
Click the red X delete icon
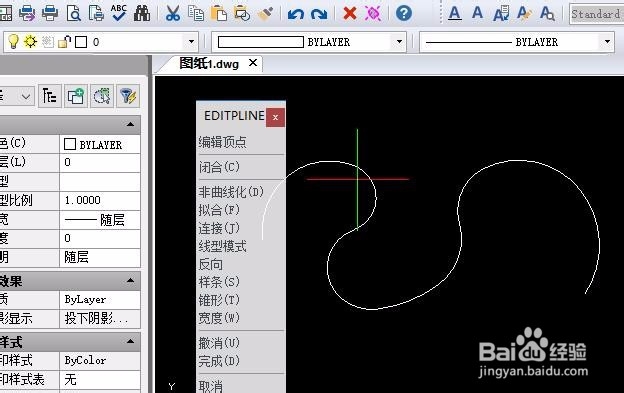point(349,13)
